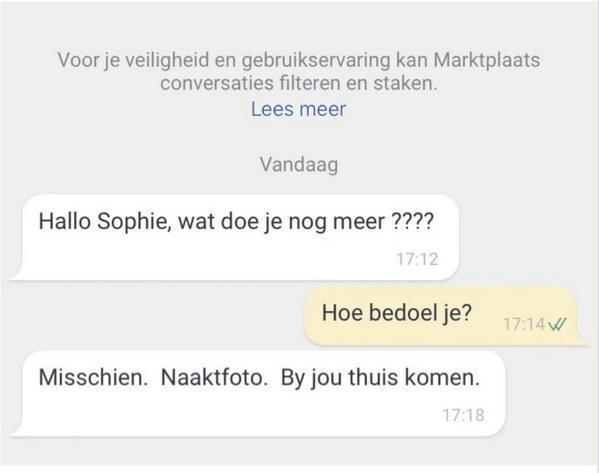This screenshot has height=473, width=599.
Task: Open the Lees meer link
Action: click(x=298, y=109)
